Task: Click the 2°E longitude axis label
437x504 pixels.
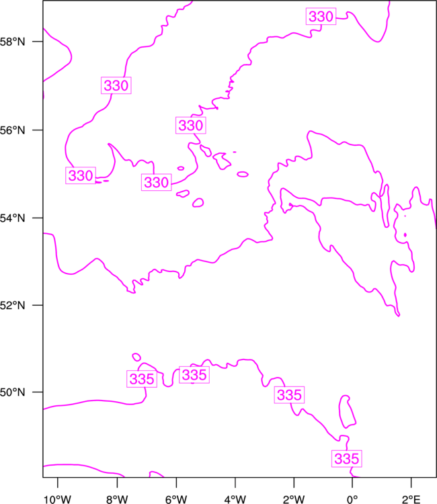Action: 411,499
